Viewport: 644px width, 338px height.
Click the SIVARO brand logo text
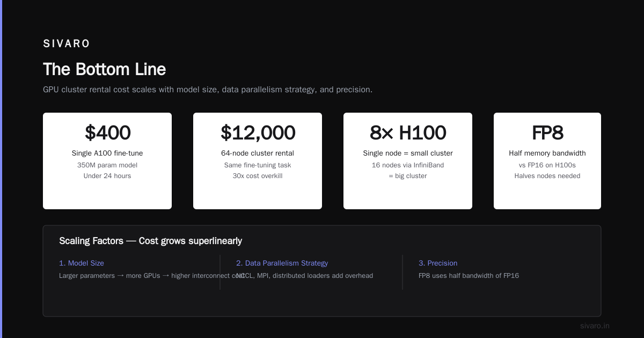click(67, 44)
